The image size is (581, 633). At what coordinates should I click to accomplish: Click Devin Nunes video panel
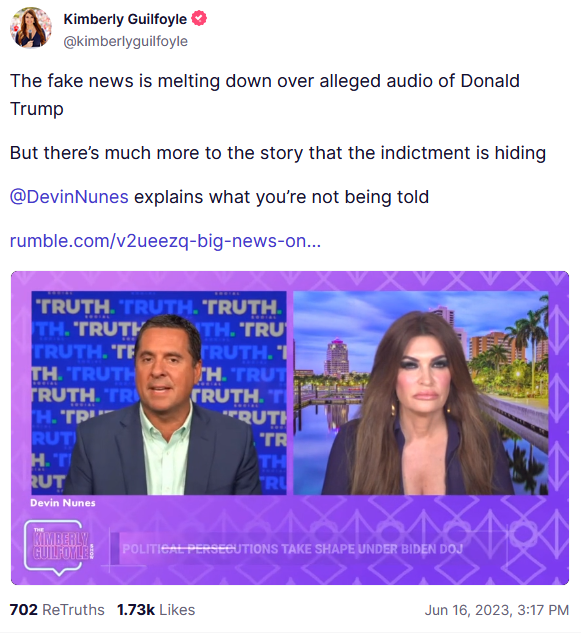tap(159, 393)
